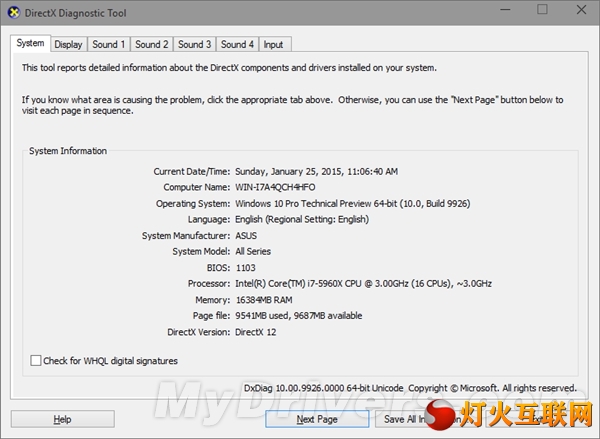This screenshot has height=439, width=600.
Task: Click the Current Date/Time label
Action: pos(192,171)
